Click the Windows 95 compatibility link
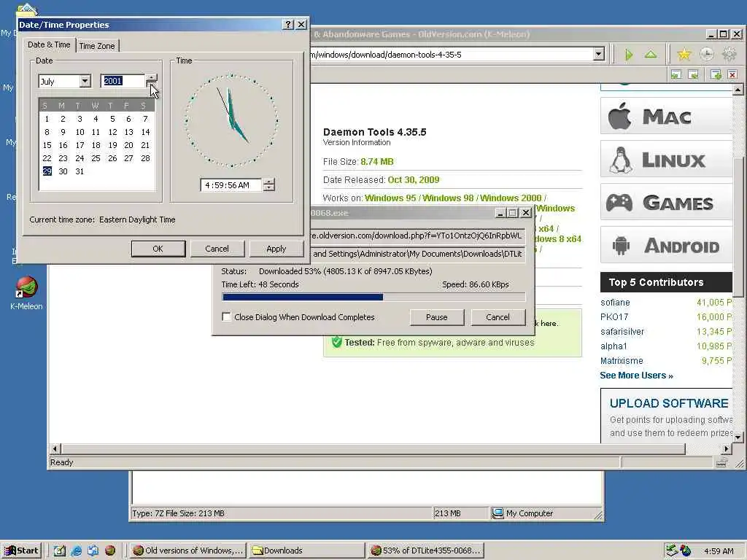Viewport: 747px width, 560px height. [x=391, y=198]
